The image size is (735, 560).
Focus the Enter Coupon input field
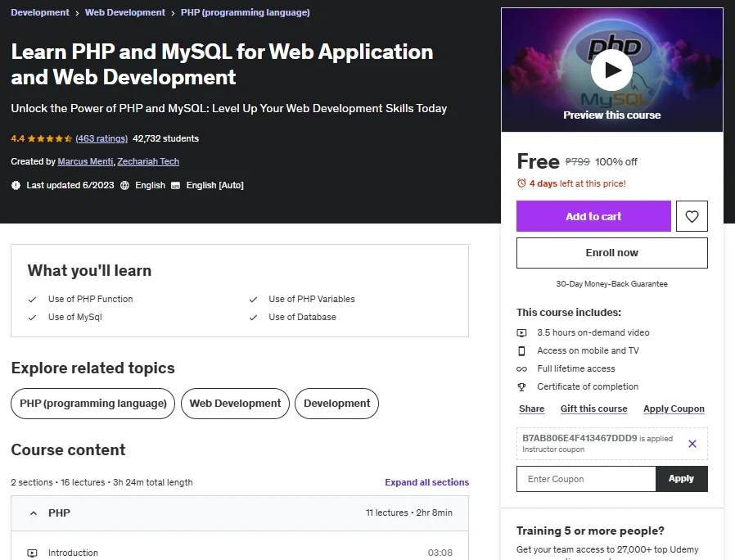click(586, 479)
